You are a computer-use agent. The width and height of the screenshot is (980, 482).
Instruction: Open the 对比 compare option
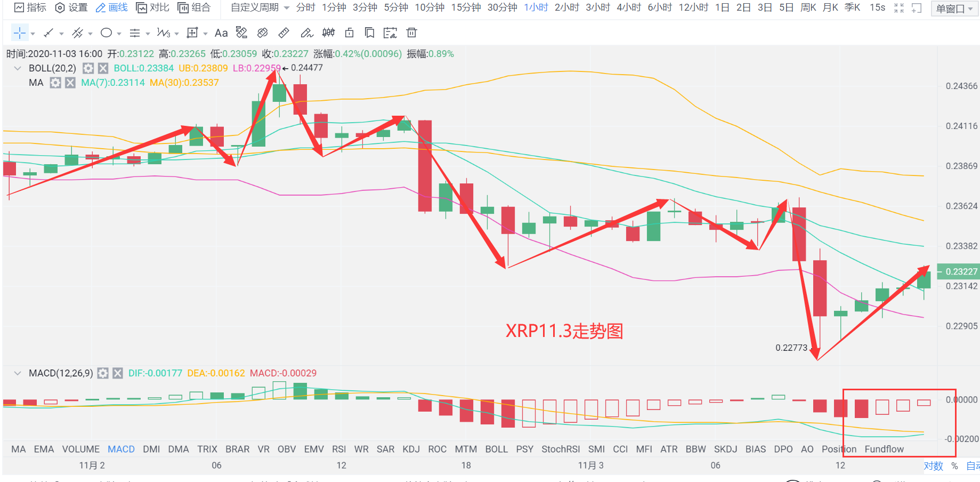tap(153, 7)
